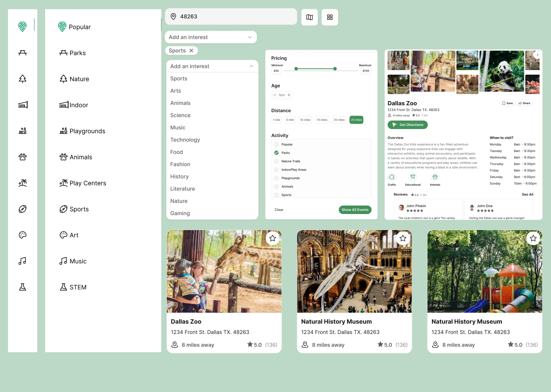Pick Literature from the interest list
551x392 pixels.
point(212,189)
